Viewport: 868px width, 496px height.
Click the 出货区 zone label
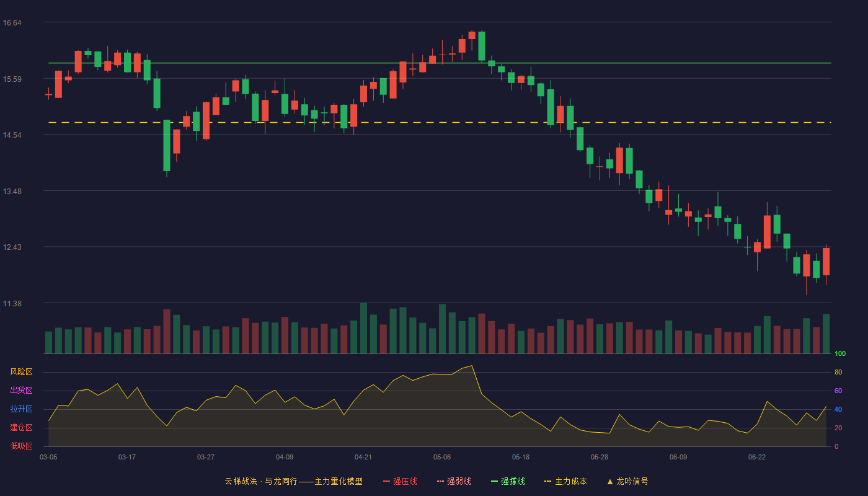click(x=21, y=391)
